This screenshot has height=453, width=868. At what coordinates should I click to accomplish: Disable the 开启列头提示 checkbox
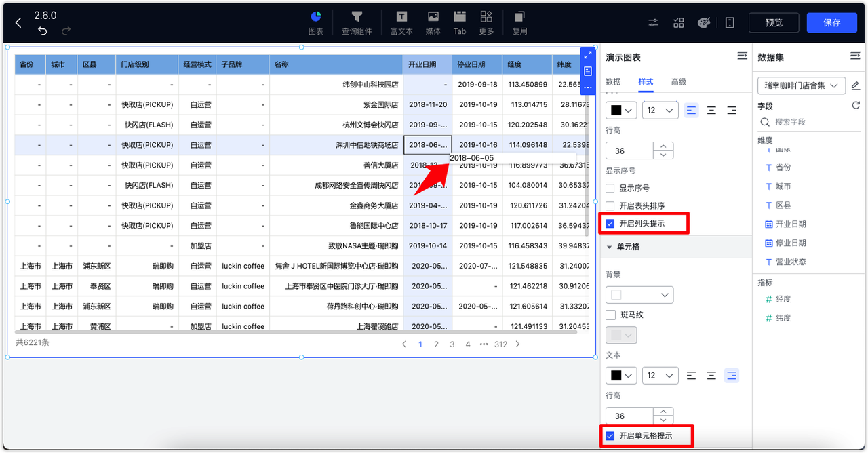[x=609, y=223]
